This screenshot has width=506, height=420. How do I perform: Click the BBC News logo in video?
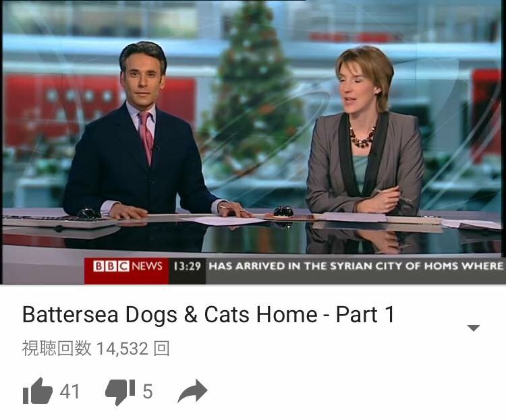127,266
